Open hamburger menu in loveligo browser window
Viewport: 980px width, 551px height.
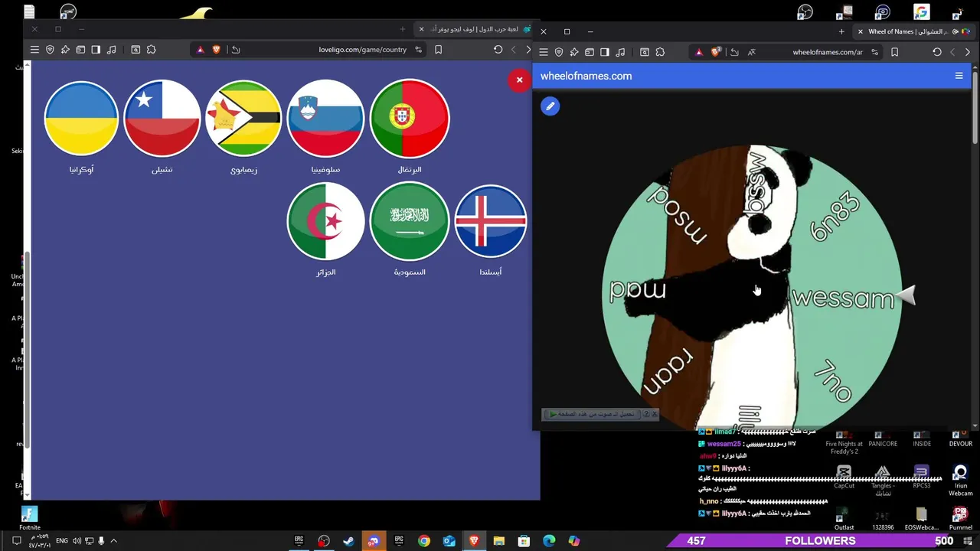coord(34,50)
